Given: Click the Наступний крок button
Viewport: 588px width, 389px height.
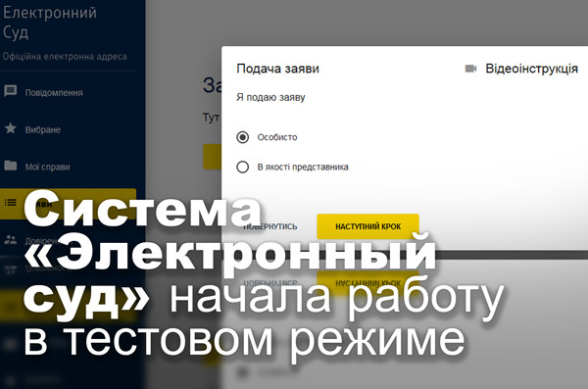Looking at the screenshot, I should [367, 226].
